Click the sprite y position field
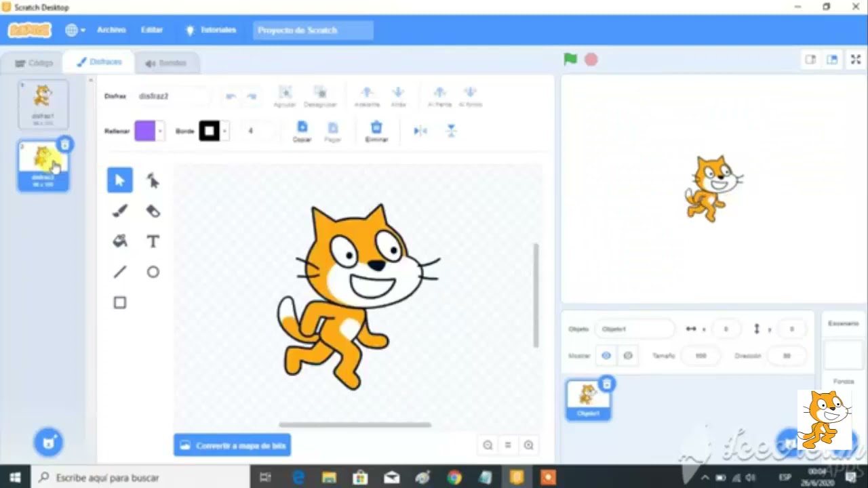Screen dimensions: 868x488 pos(791,329)
